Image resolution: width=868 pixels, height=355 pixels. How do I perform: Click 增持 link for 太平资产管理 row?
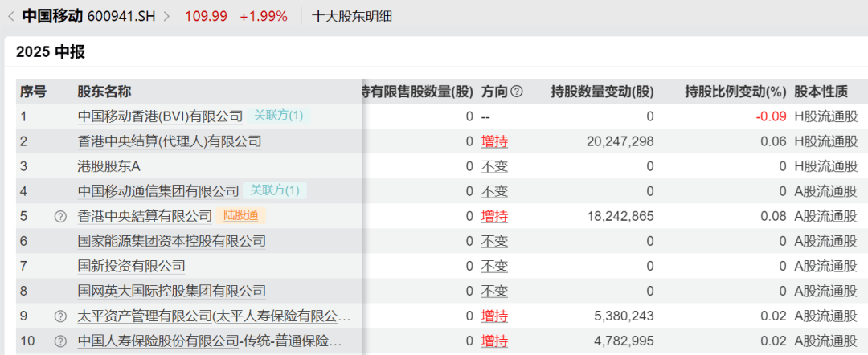click(494, 316)
